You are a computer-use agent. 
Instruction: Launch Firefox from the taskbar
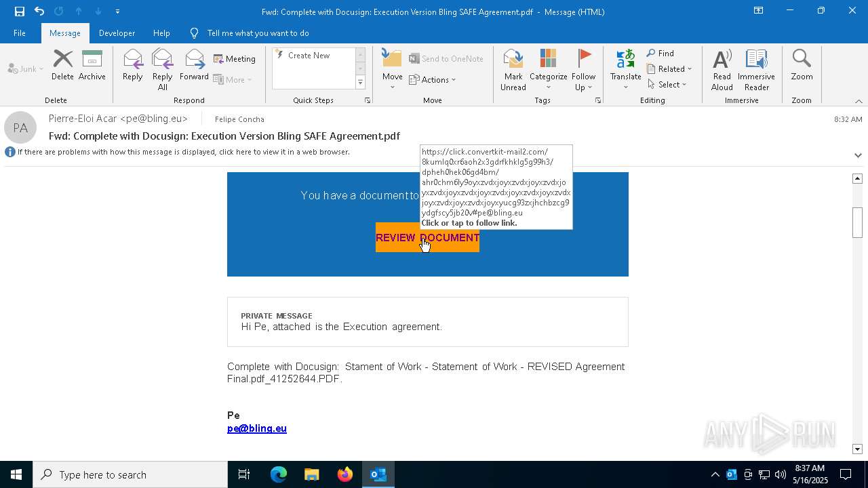345,474
